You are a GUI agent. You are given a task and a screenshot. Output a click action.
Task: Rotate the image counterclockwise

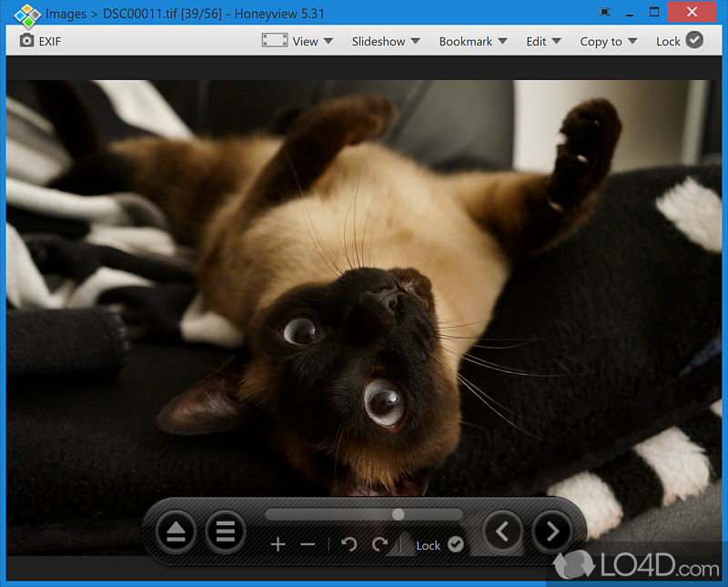[x=349, y=544]
